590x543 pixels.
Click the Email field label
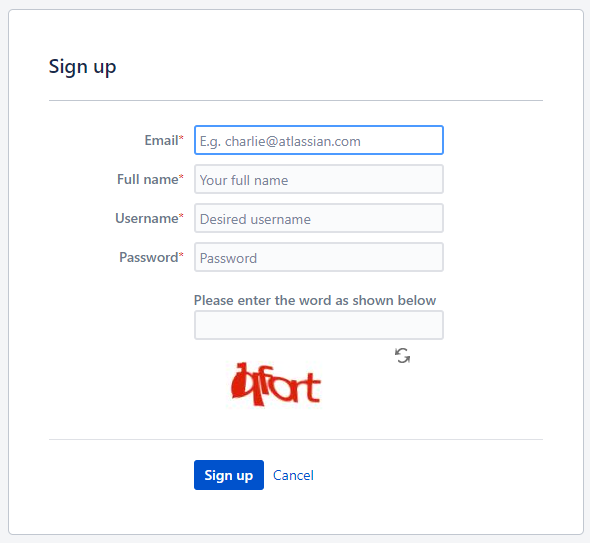161,140
